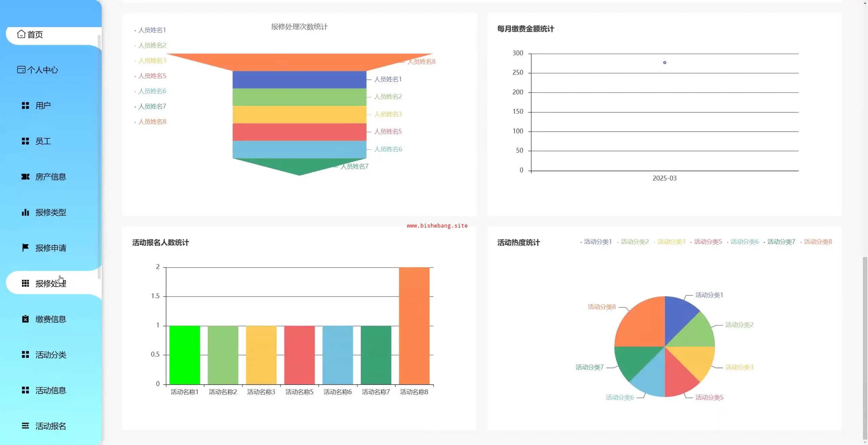Toggle 活动分类2 in pie chart legend
The height and width of the screenshot is (445, 868).
click(x=634, y=242)
